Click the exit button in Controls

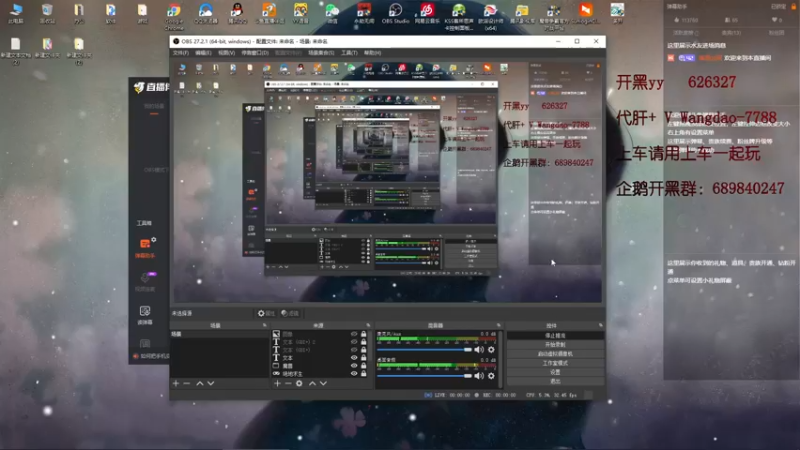click(555, 381)
